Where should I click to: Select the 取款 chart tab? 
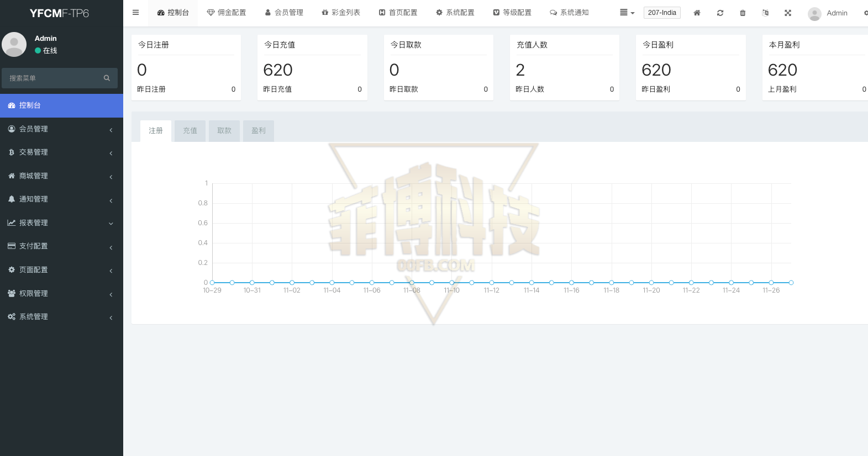pyautogui.click(x=224, y=131)
